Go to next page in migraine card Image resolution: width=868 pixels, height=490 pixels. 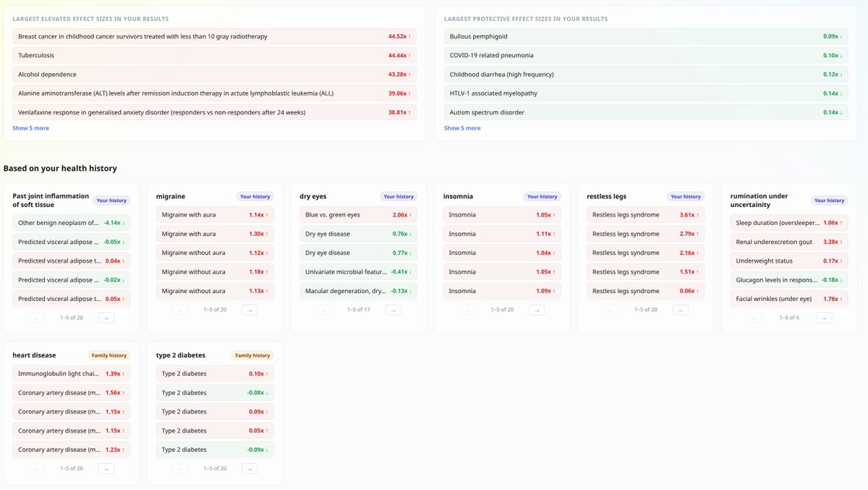pyautogui.click(x=250, y=310)
